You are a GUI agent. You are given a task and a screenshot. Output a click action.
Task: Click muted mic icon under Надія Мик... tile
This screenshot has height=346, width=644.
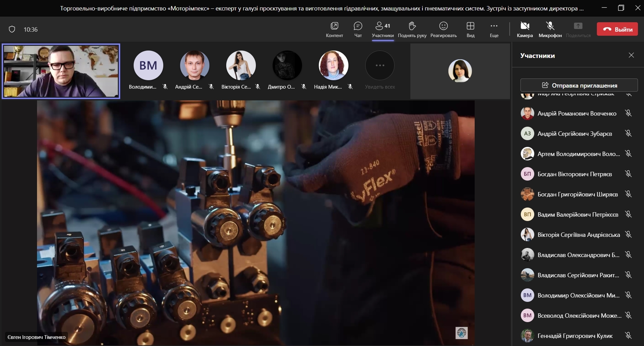pos(350,87)
